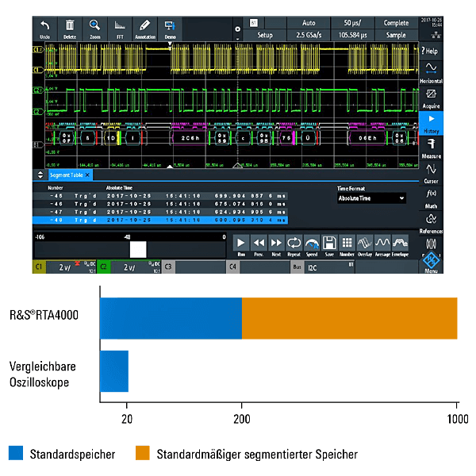The image size is (476, 476).
Task: Open the Help button
Action: pyautogui.click(x=431, y=51)
